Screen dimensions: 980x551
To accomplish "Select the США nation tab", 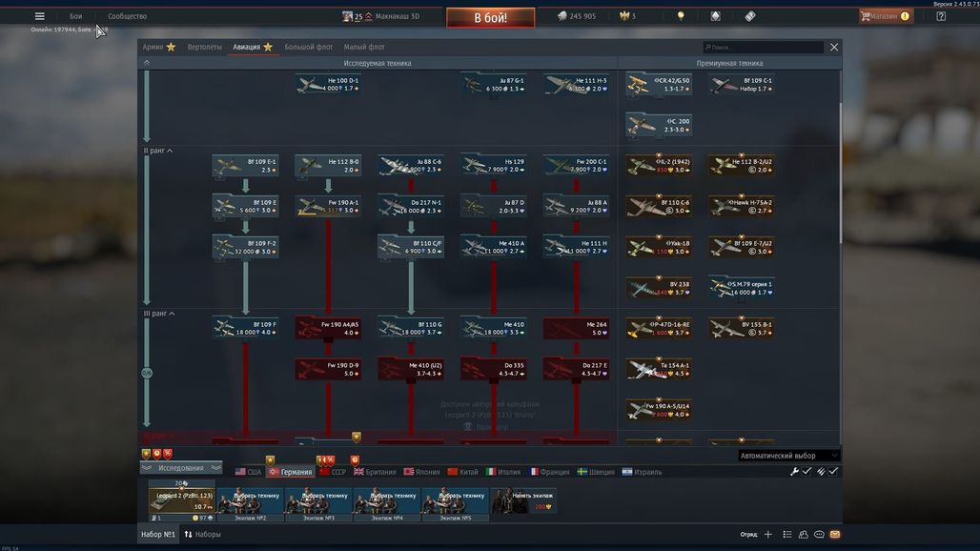I will point(248,472).
